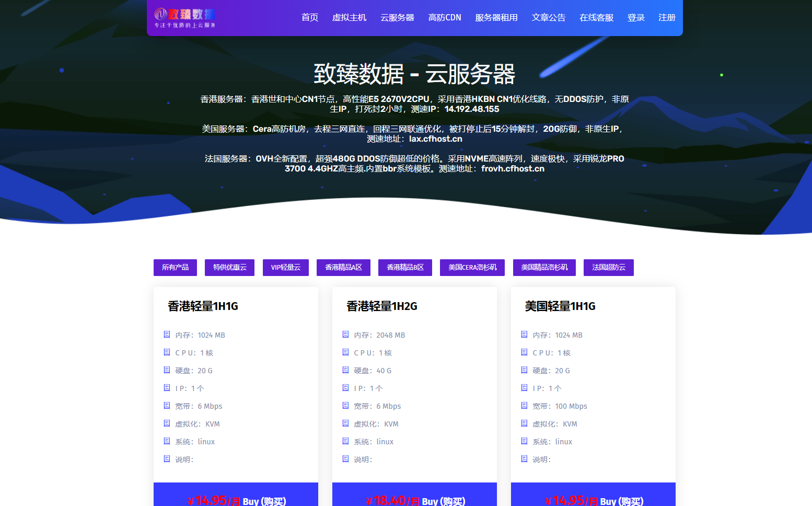
Task: Go to 首页 in the navigation bar
Action: pyautogui.click(x=310, y=18)
